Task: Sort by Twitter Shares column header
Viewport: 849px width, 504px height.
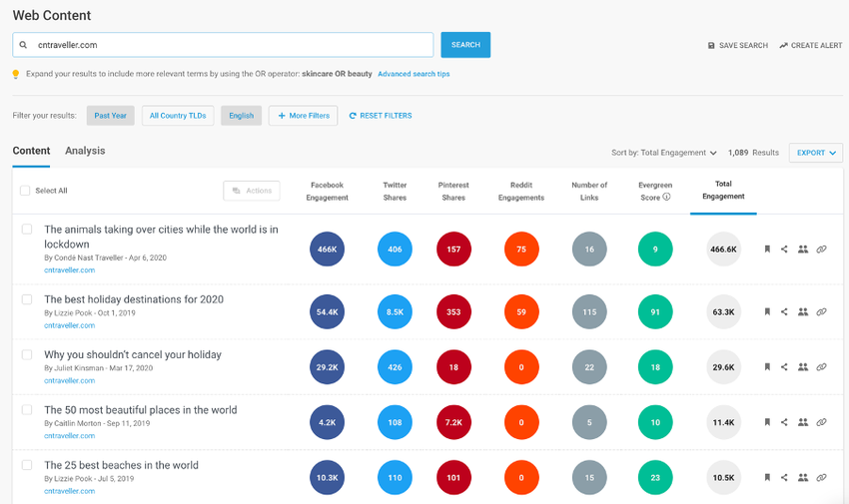Action: point(395,192)
